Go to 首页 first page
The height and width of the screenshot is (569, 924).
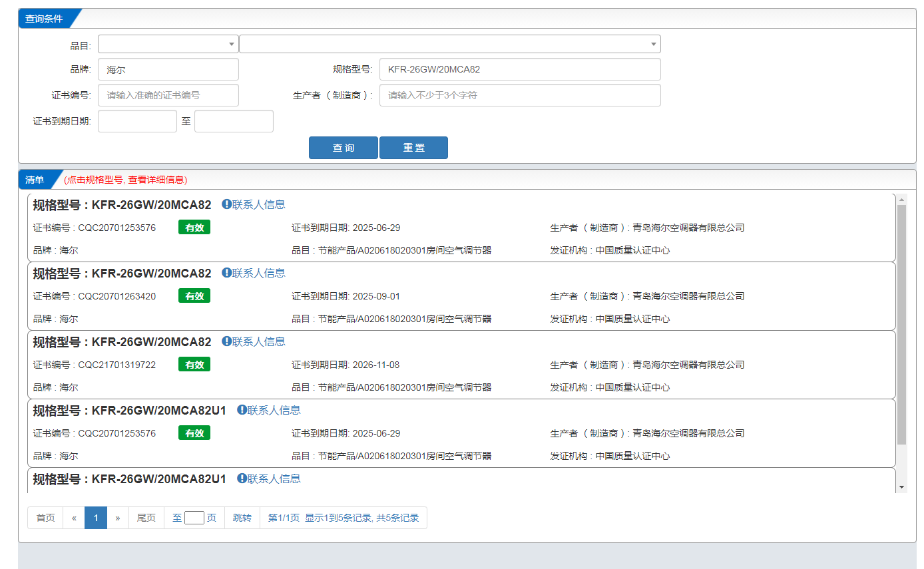pos(45,518)
